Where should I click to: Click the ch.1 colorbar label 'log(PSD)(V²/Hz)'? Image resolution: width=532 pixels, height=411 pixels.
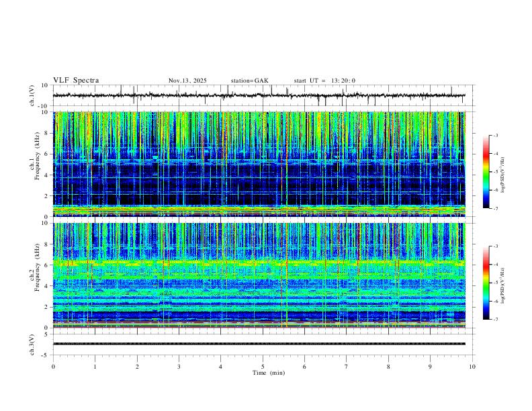click(x=503, y=175)
